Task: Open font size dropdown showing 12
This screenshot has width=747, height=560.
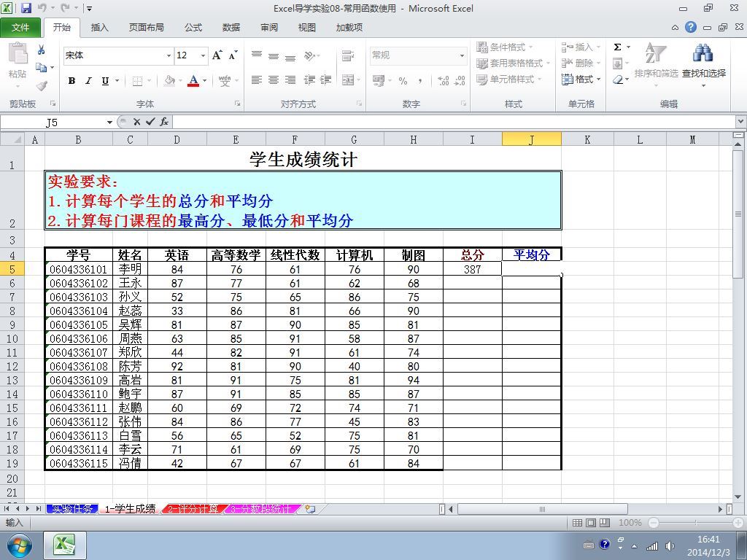Action: [x=203, y=55]
